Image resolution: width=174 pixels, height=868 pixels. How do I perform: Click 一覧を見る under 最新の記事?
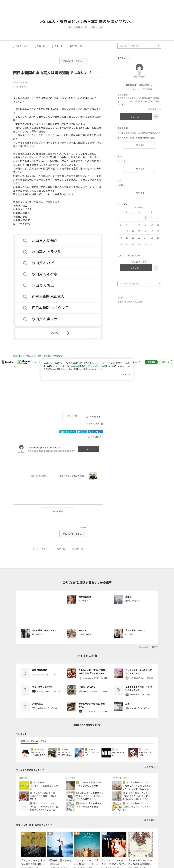click(x=139, y=145)
